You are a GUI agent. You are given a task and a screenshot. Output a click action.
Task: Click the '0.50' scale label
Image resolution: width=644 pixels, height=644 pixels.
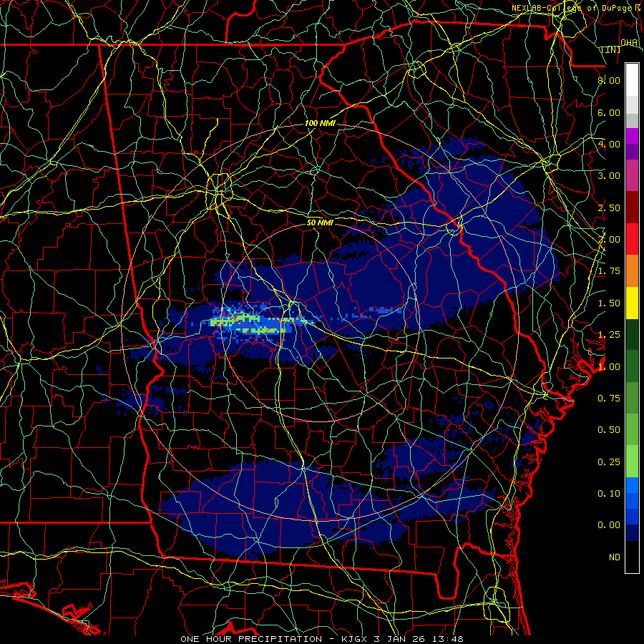click(609, 430)
